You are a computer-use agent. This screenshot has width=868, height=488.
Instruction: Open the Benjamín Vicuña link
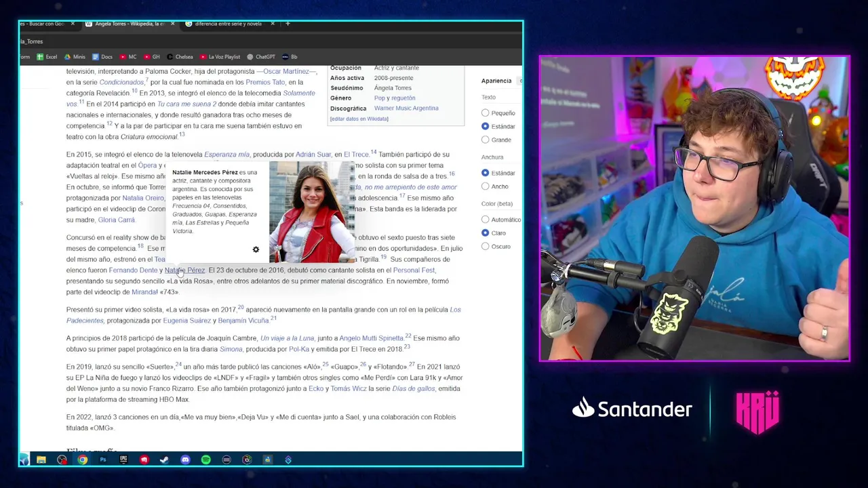coord(243,321)
